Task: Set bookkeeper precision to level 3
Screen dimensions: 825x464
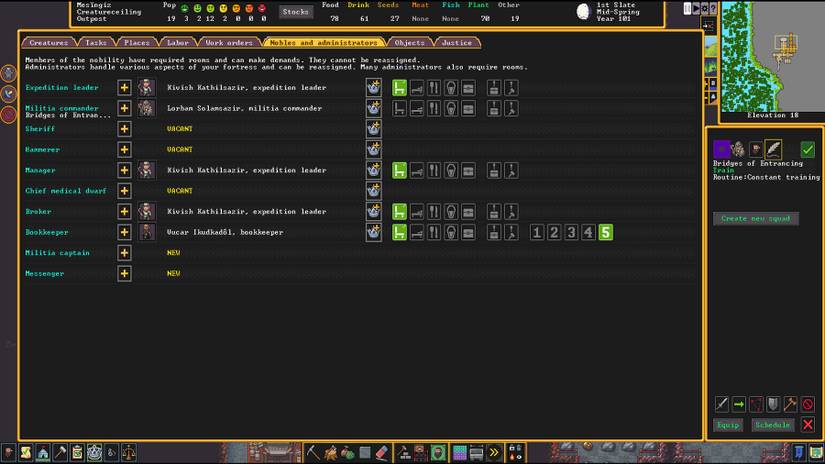Action: pos(571,232)
